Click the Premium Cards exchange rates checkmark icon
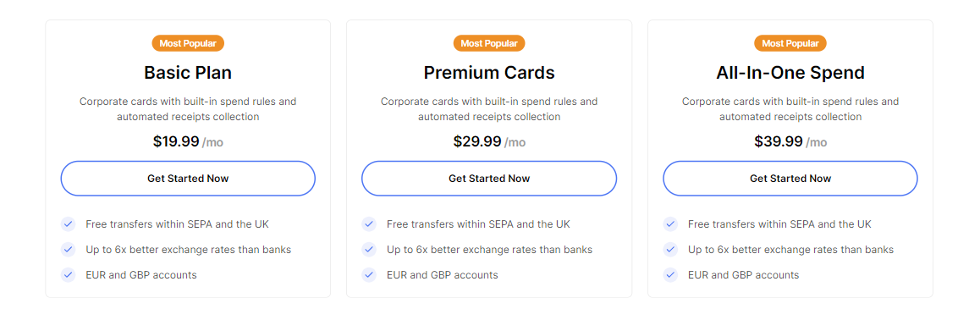 tap(369, 250)
